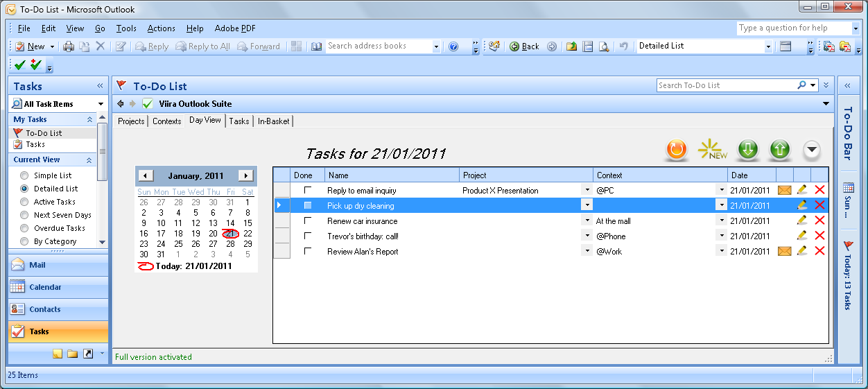Select the Simple List view radio button
Screen dimensions: 868x389
pos(24,175)
